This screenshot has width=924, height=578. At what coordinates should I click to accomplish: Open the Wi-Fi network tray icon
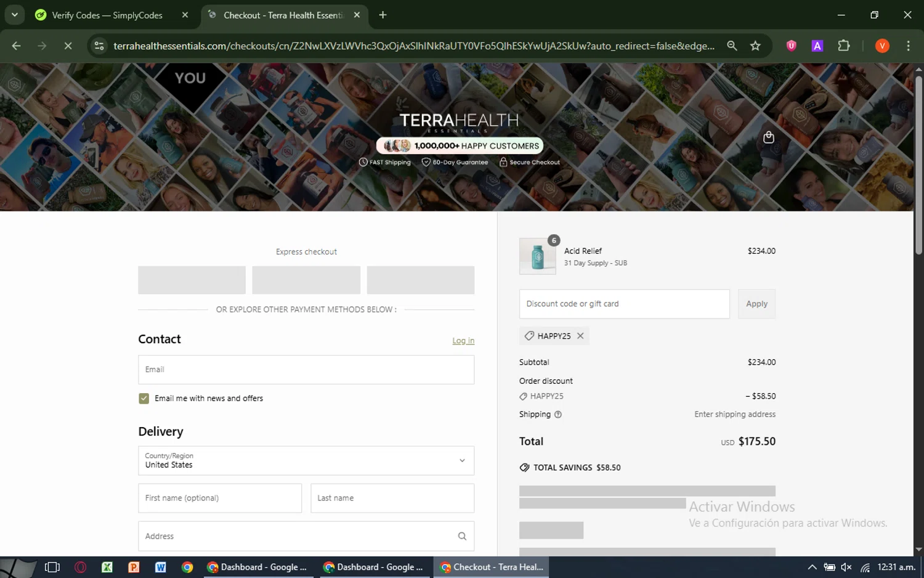(865, 568)
